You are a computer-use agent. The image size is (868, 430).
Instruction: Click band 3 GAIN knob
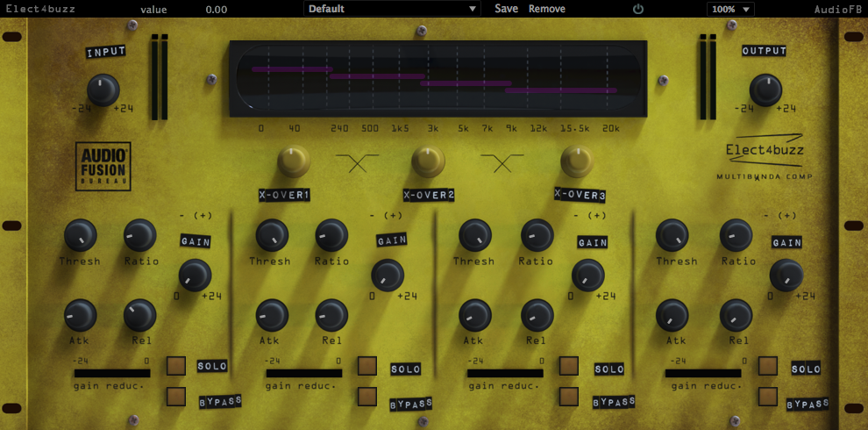(x=588, y=275)
